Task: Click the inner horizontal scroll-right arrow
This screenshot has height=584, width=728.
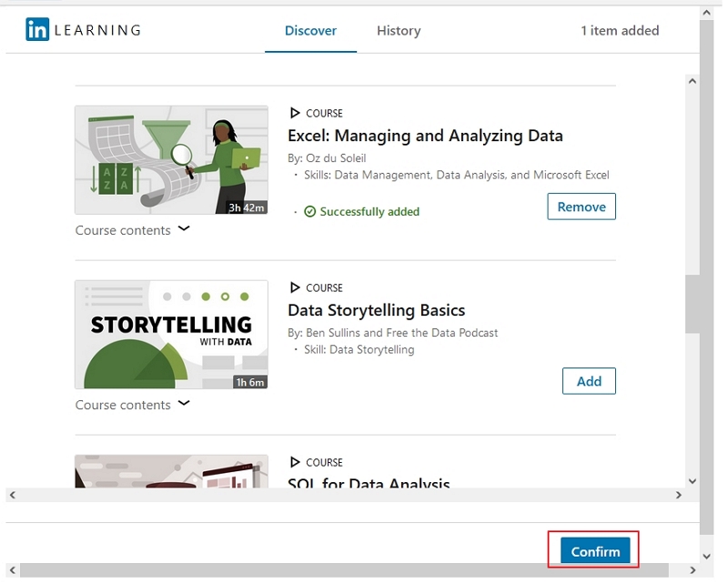Action: tap(678, 495)
